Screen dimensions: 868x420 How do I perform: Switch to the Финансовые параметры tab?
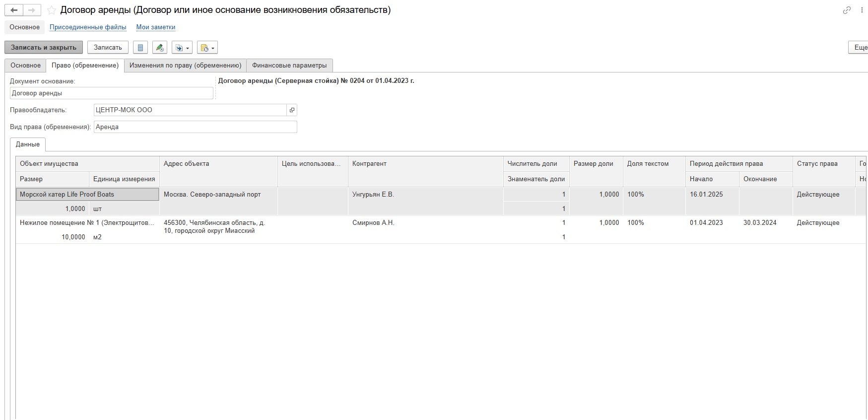pos(289,66)
